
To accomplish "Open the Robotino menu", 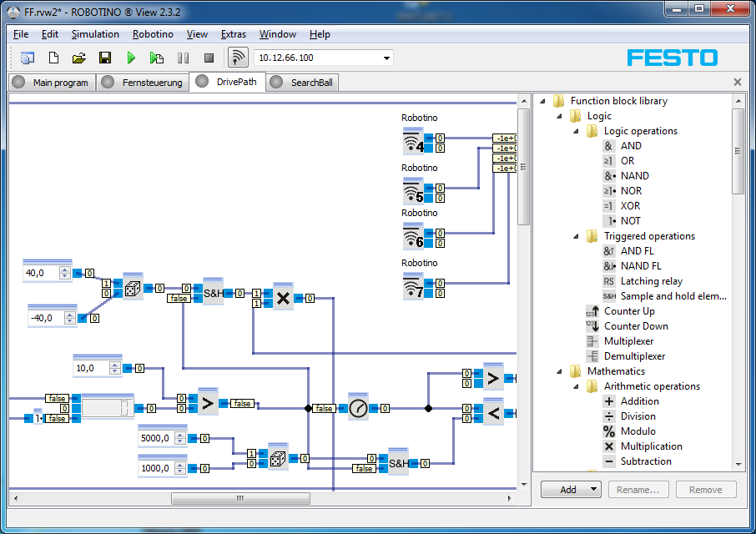I will 153,34.
